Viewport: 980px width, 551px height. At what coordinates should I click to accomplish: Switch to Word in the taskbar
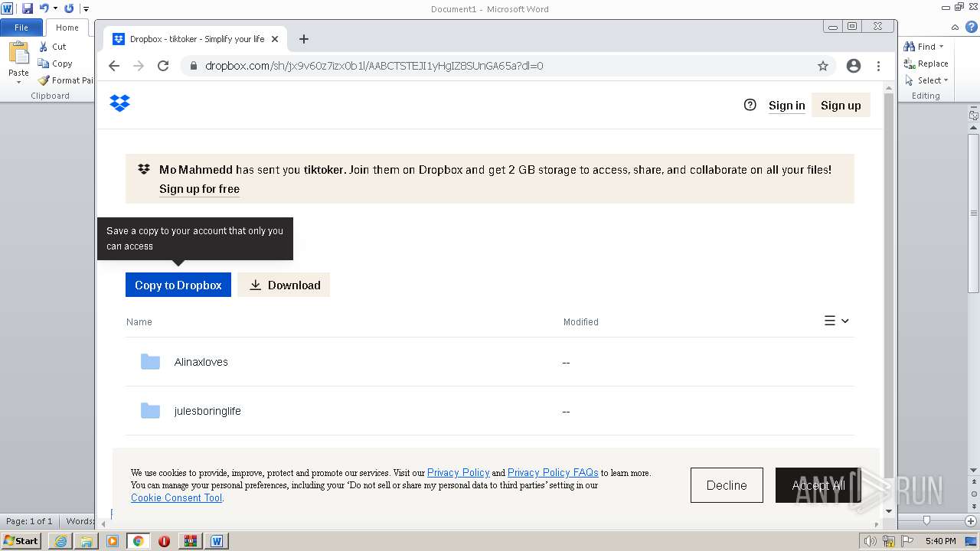tap(217, 541)
